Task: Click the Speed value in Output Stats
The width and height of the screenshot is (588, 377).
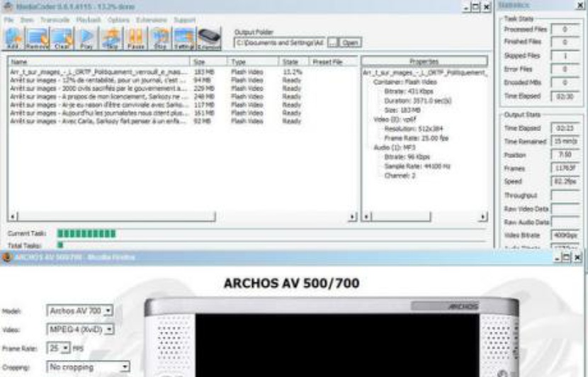Action: click(565, 181)
